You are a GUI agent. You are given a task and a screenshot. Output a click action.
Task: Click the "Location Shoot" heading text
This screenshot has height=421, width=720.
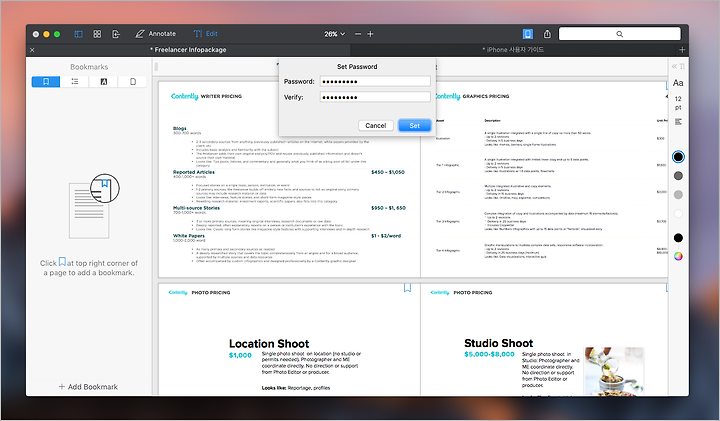[269, 343]
